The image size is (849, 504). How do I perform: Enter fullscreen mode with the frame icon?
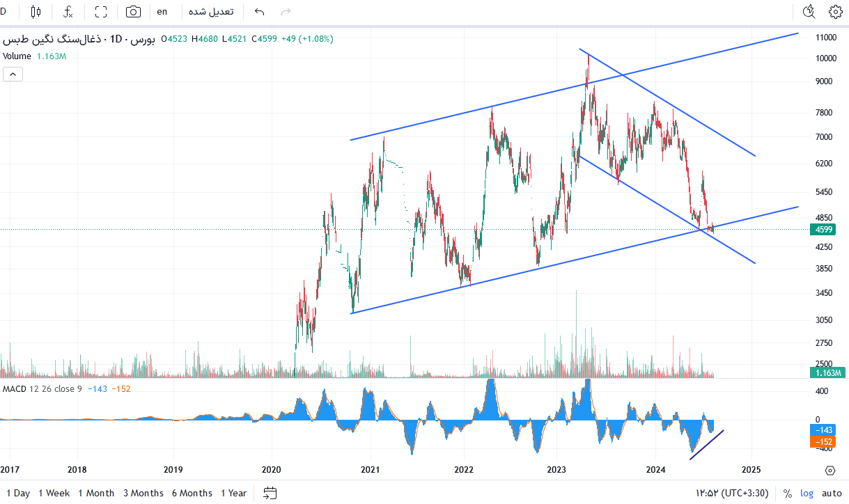coord(101,12)
